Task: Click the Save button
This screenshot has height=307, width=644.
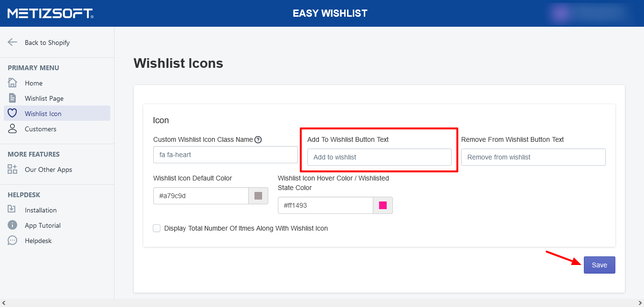Action: pyautogui.click(x=599, y=265)
